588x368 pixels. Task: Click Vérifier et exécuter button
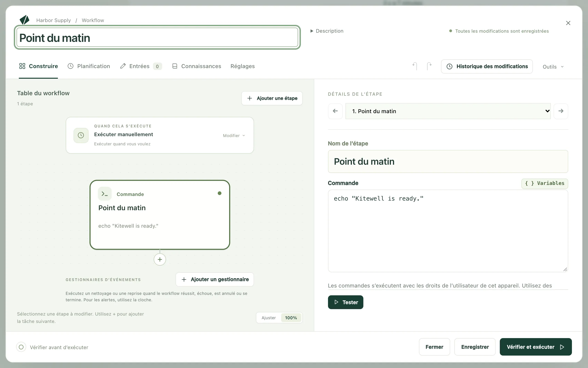[x=536, y=347]
